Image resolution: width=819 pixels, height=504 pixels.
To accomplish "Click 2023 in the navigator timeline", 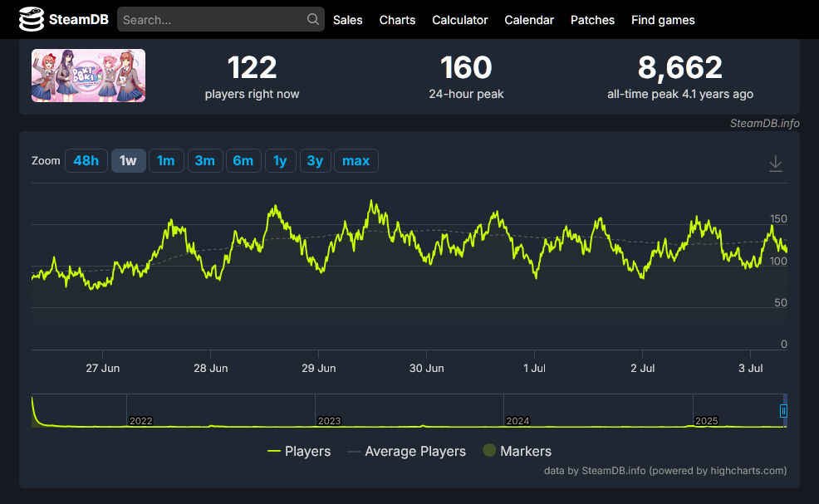I will (x=330, y=421).
